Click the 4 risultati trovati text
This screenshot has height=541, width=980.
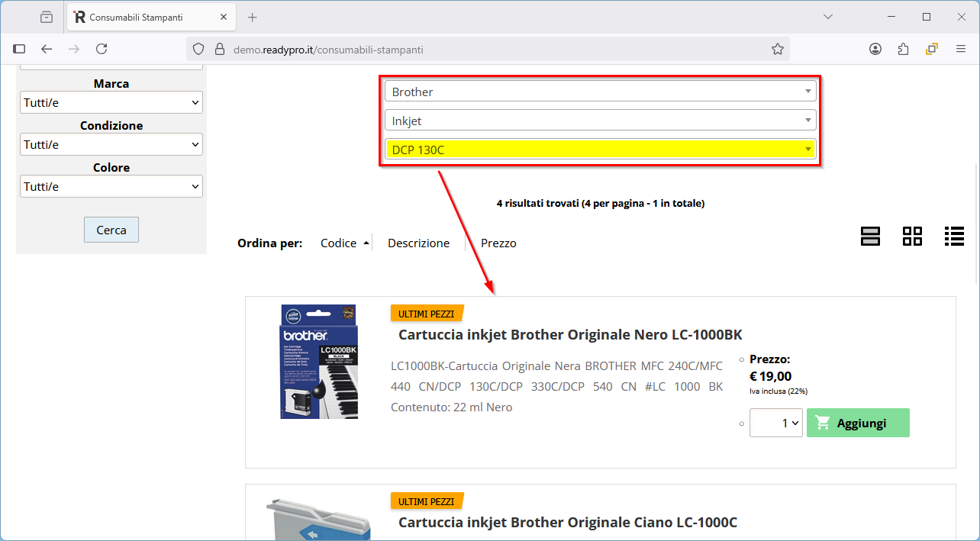point(600,204)
